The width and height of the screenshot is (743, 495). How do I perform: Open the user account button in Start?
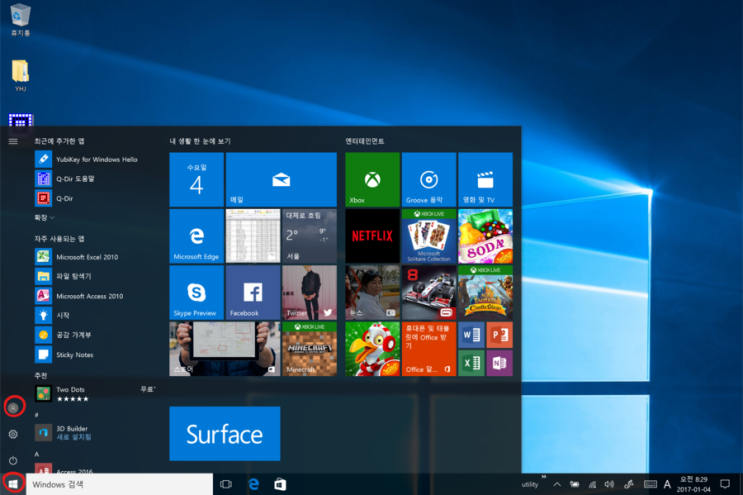13,407
